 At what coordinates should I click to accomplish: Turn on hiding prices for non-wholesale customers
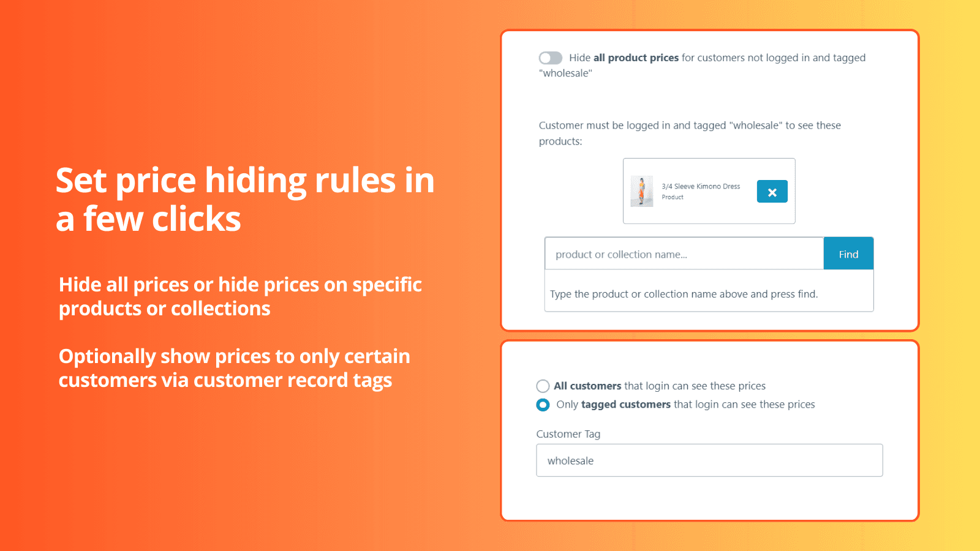tap(550, 58)
